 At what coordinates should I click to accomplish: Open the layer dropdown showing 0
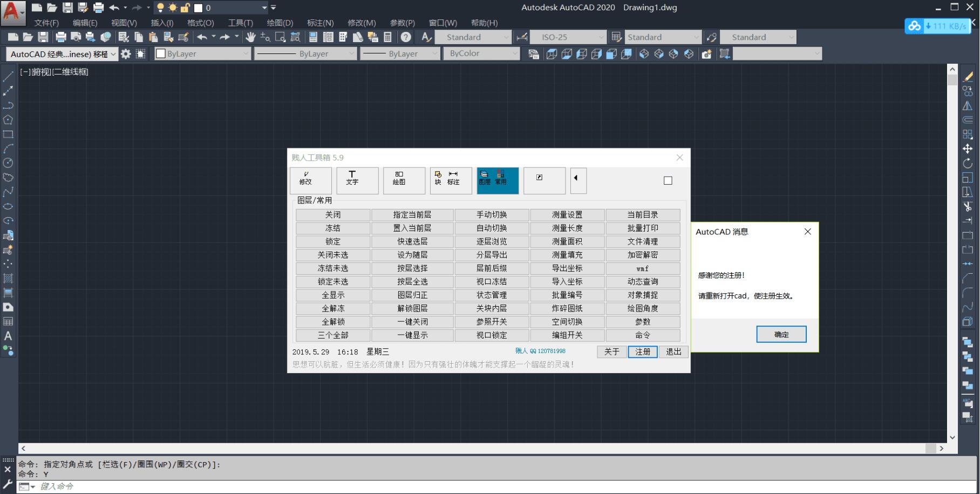click(x=264, y=8)
